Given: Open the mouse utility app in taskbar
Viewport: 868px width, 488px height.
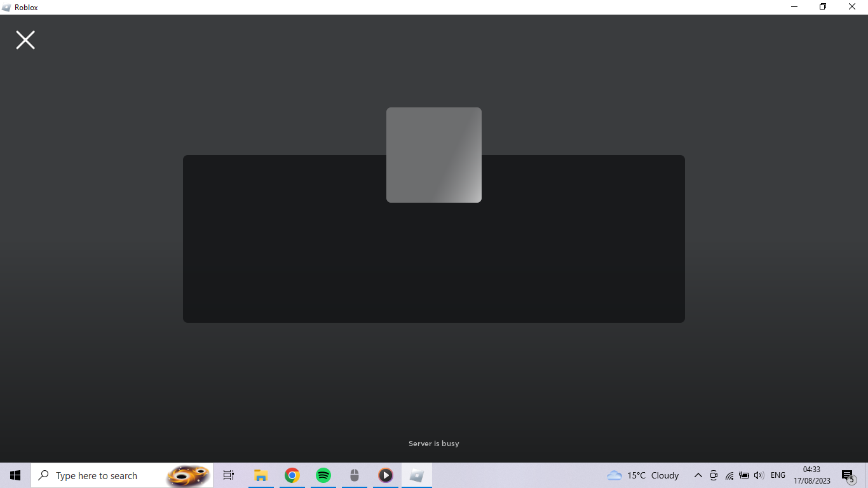Looking at the screenshot, I should 355,475.
